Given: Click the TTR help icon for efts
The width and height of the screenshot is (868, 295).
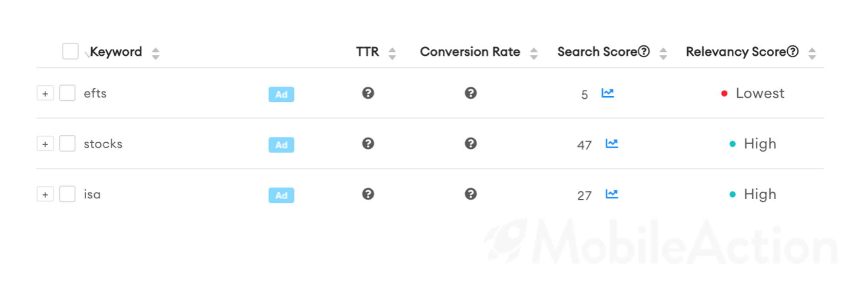Looking at the screenshot, I should pos(368,93).
